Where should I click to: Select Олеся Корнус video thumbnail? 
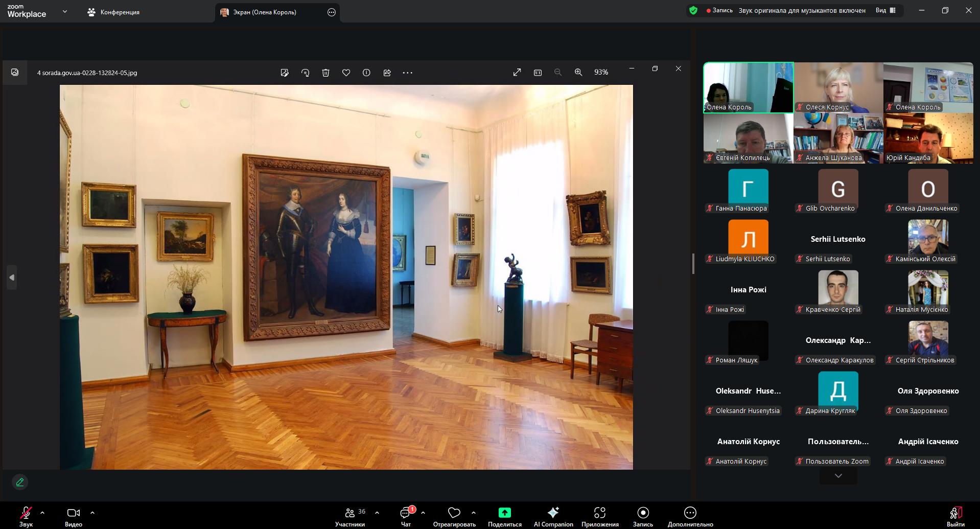tap(838, 87)
